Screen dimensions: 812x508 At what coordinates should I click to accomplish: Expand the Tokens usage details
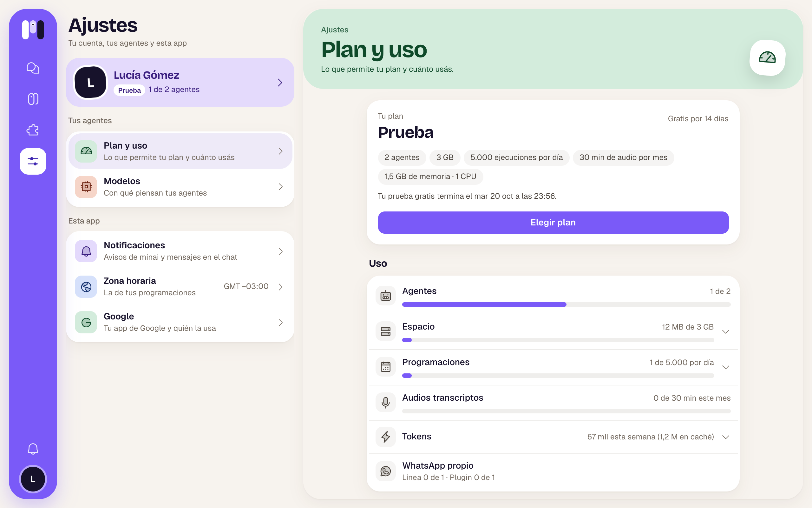[x=725, y=437]
